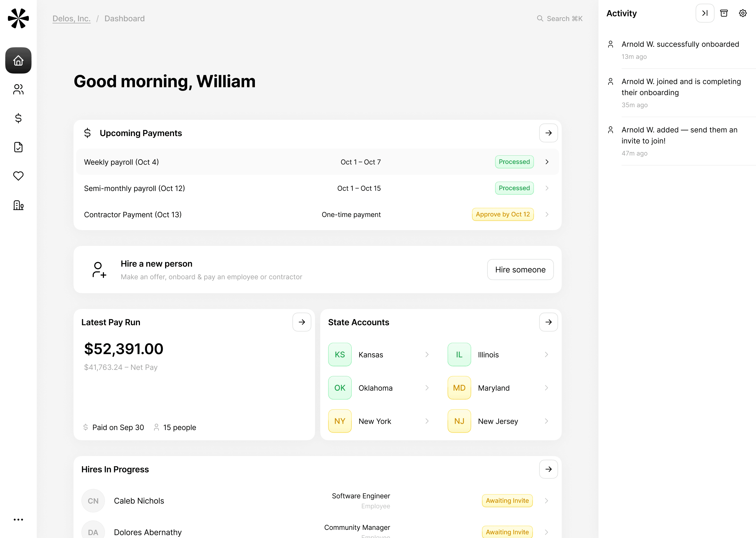The image size is (756, 538).
Task: Open Latest Pay Run arrow button
Action: click(302, 322)
